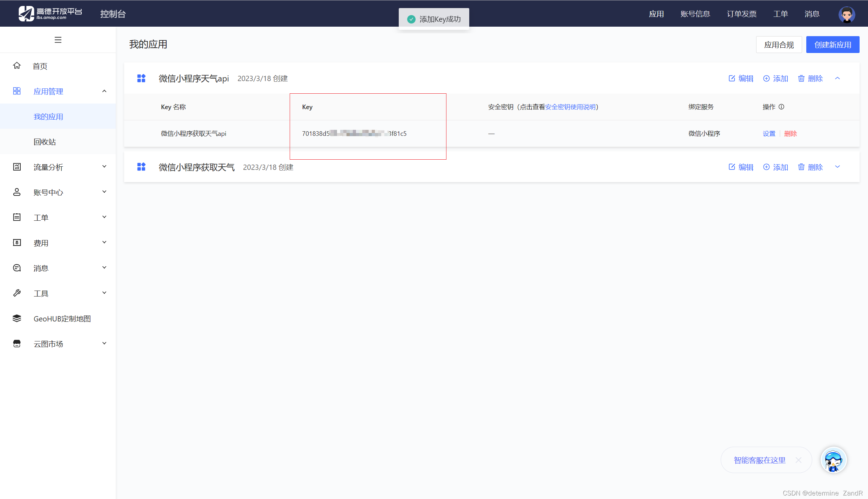Open 工单 in the top navigation
This screenshot has width=868, height=499.
pos(781,14)
